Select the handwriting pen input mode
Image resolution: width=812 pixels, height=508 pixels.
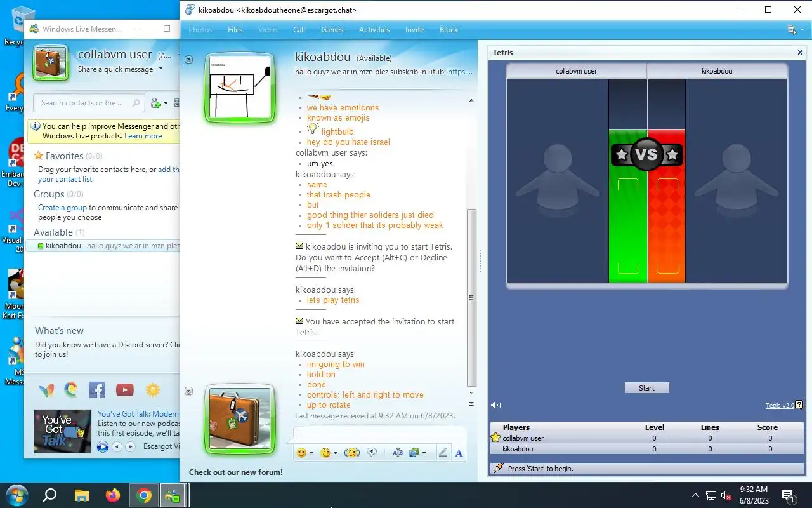point(443,453)
